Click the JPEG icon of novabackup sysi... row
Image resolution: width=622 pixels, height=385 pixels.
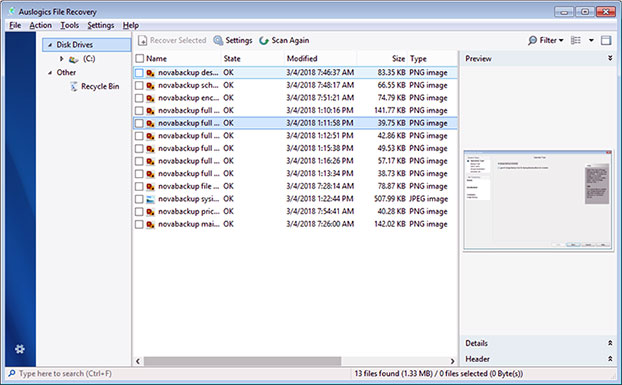150,199
